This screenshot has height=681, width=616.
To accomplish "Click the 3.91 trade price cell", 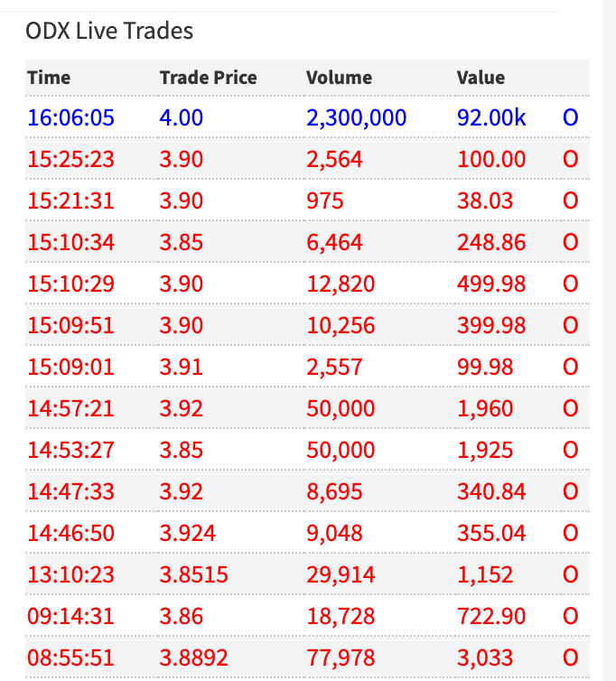I will 182,367.
